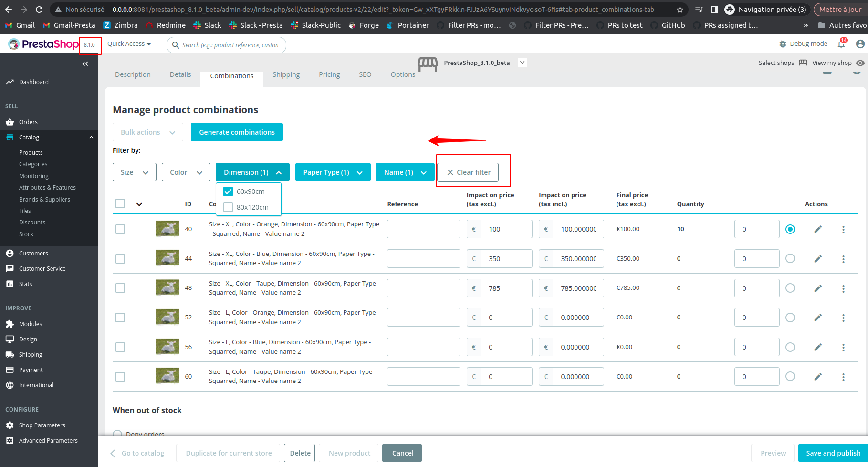The width and height of the screenshot is (868, 467).
Task: Open the notifications bell showing 14 alerts
Action: (x=841, y=43)
